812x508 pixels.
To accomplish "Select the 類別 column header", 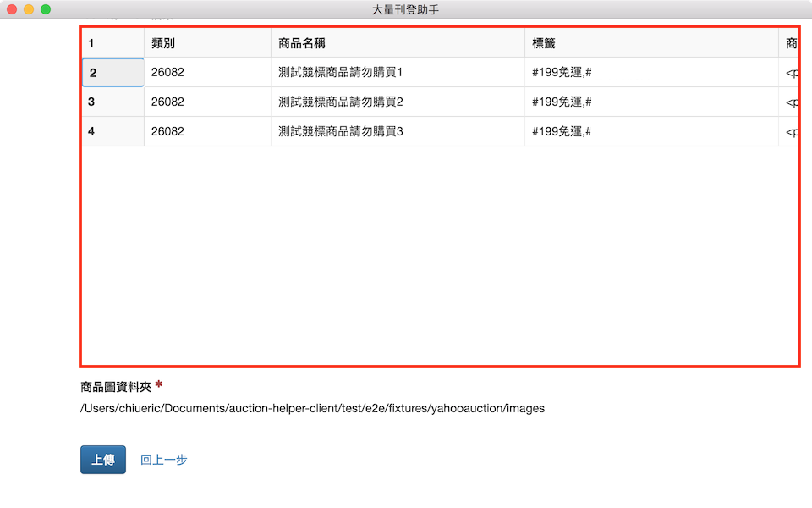I will [x=207, y=43].
